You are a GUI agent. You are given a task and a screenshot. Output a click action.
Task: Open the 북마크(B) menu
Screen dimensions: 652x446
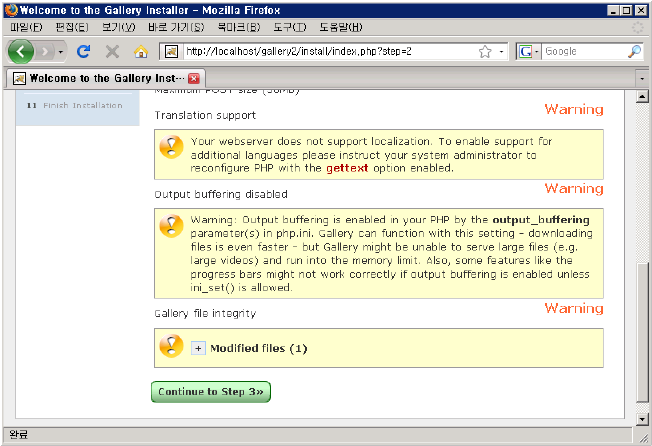[x=239, y=27]
